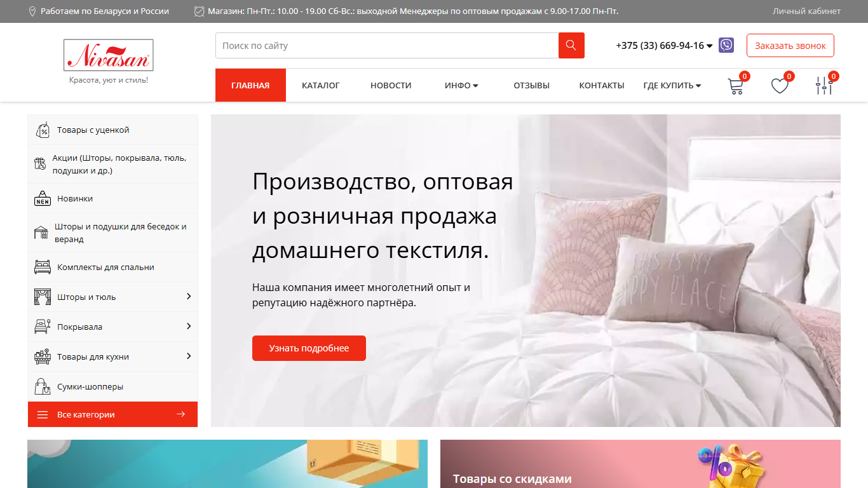Go to the "Каталог" menu item
The width and height of the screenshot is (868, 488).
[321, 85]
